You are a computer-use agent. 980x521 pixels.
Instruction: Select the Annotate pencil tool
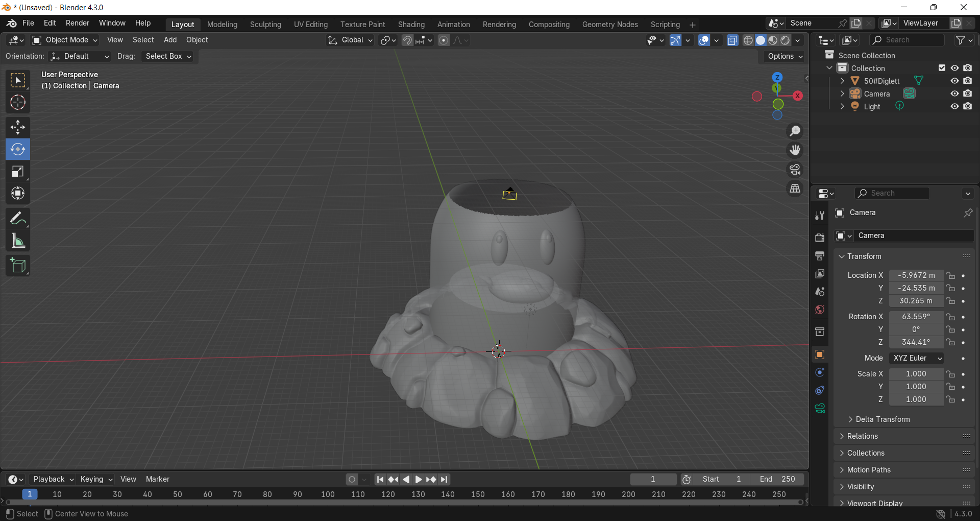pyautogui.click(x=18, y=219)
